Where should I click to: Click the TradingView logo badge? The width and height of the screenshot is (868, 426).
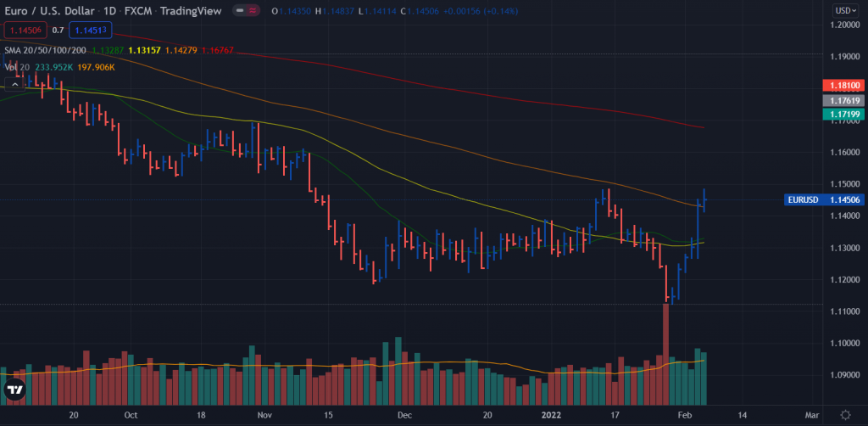(15, 390)
